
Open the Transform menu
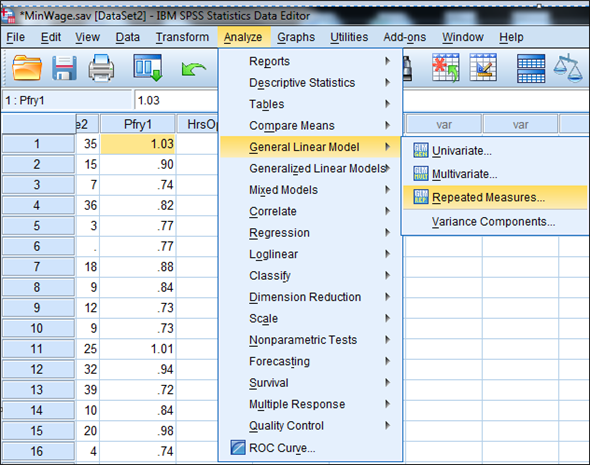click(182, 37)
